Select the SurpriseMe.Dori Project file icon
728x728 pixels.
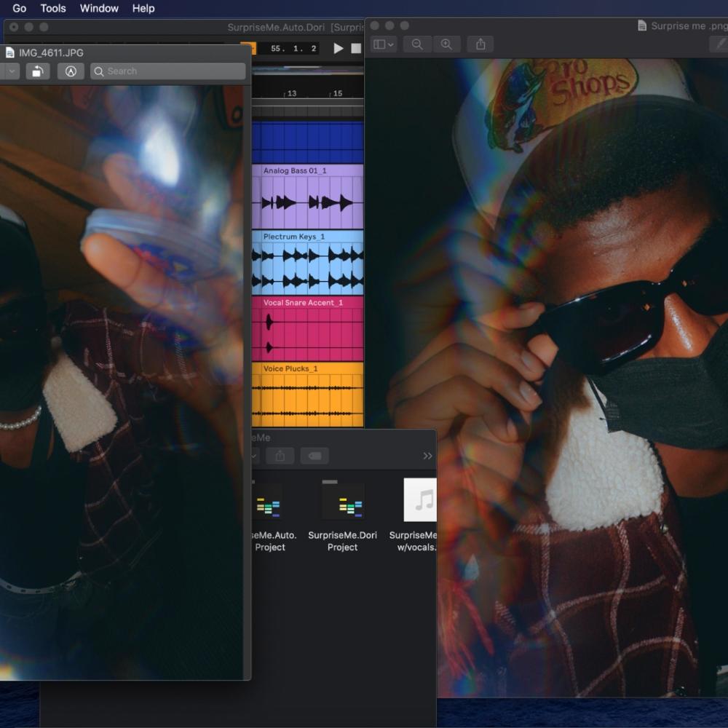click(x=343, y=502)
